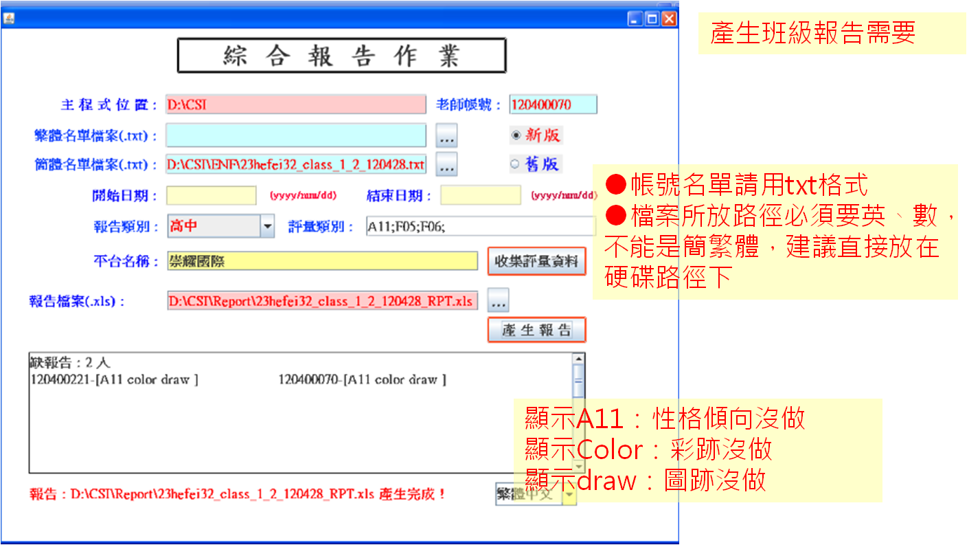The width and height of the screenshot is (980, 545).
Task: Browse for 繁體名單檔案 with the ... button
Action: [x=446, y=136]
